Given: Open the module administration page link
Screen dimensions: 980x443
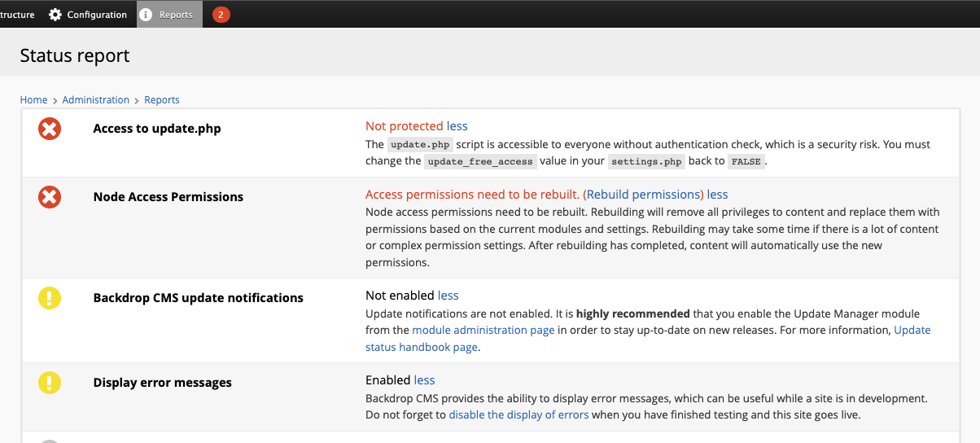Looking at the screenshot, I should coord(483,330).
